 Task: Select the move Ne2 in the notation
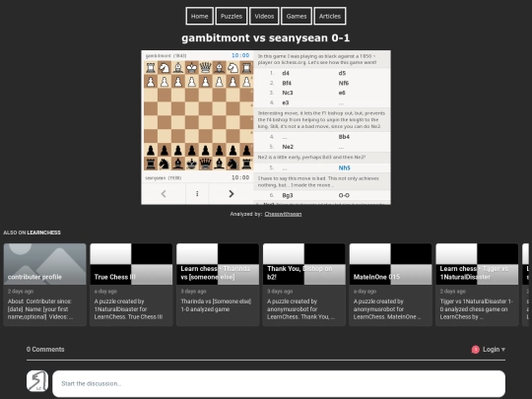click(x=288, y=147)
